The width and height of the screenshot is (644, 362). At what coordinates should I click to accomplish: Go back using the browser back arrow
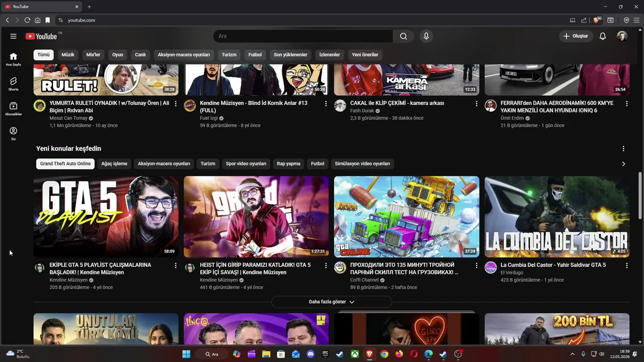point(7,20)
